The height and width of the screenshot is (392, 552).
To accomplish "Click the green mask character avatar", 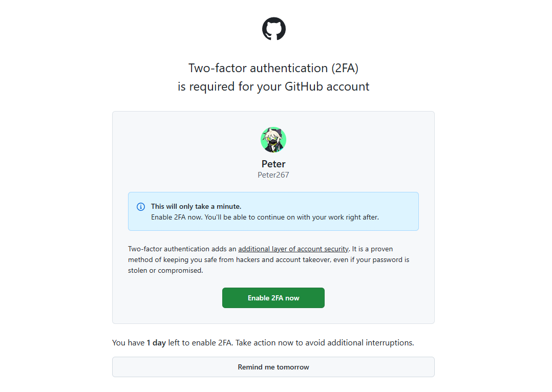I will [273, 139].
